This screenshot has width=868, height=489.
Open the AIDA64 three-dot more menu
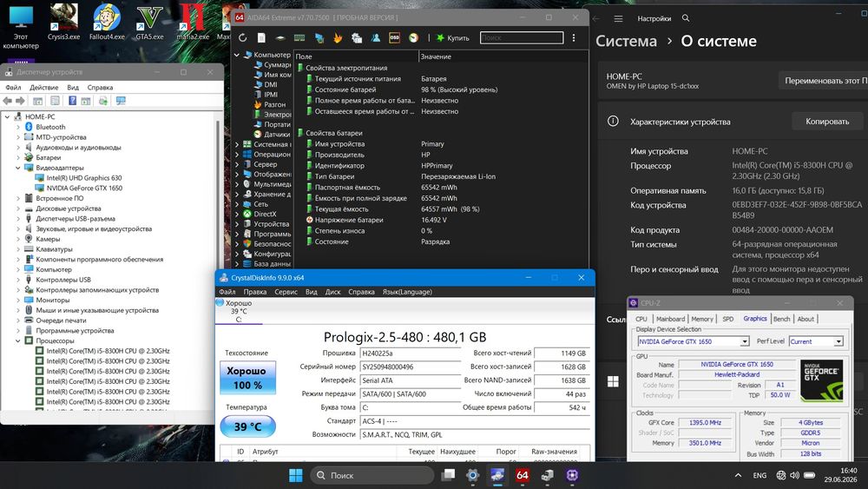point(574,37)
